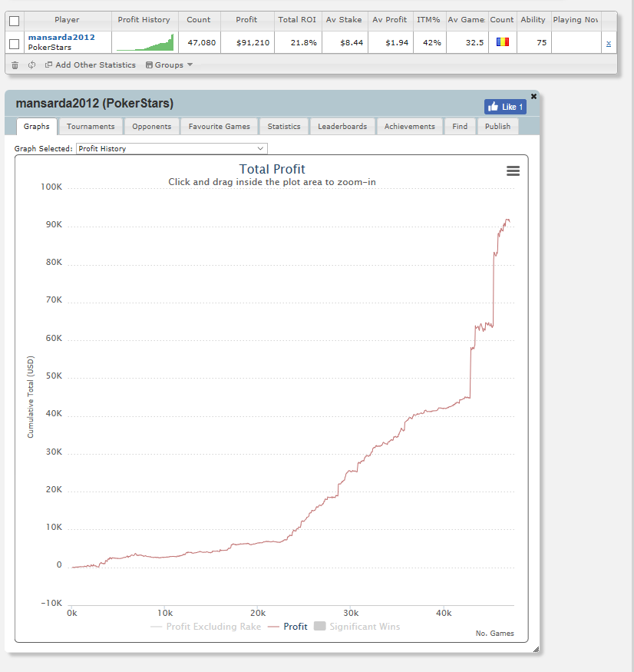
Task: Click the Total Profit chart title
Action: click(272, 169)
